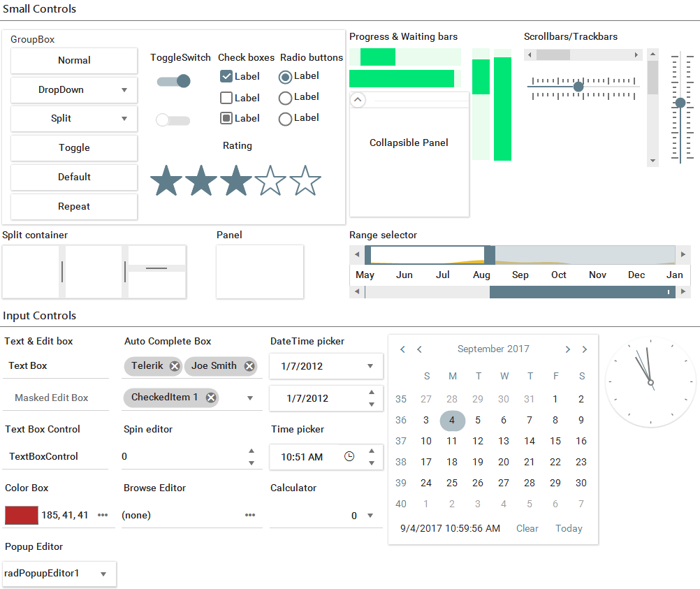The width and height of the screenshot is (700, 589).
Task: Remove the Joe Smith tag using its X icon
Action: (249, 365)
